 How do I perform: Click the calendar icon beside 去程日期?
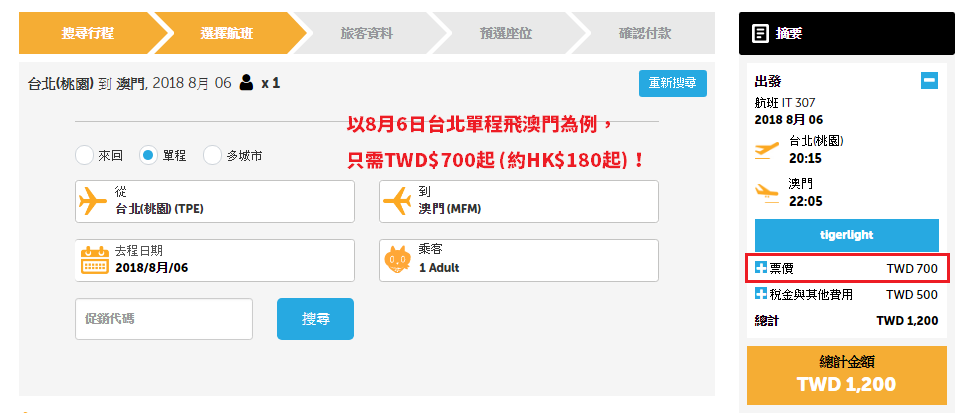[x=95, y=261]
